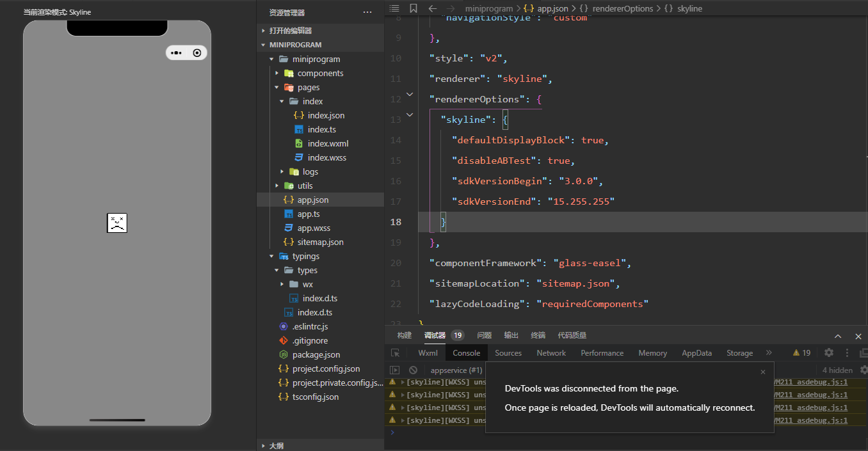
Task: Click the 19 warnings indicator
Action: (x=801, y=352)
